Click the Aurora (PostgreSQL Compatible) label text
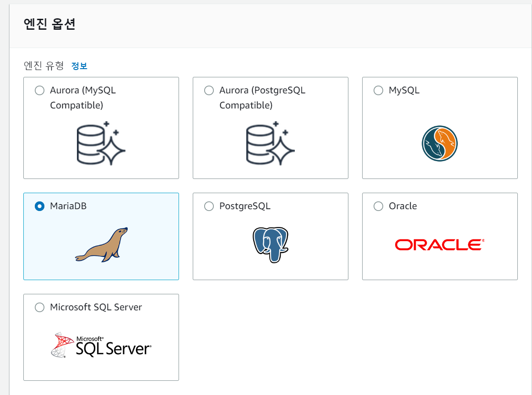The height and width of the screenshot is (395, 532). (x=262, y=97)
